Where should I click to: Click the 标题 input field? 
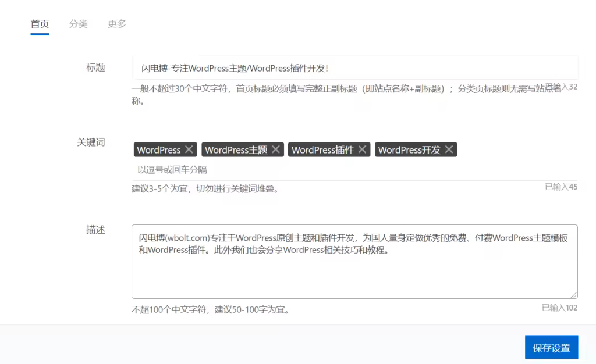coord(355,68)
